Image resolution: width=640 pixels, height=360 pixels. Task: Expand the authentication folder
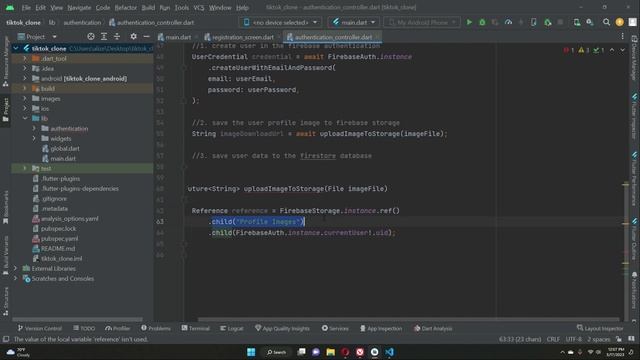coord(34,129)
